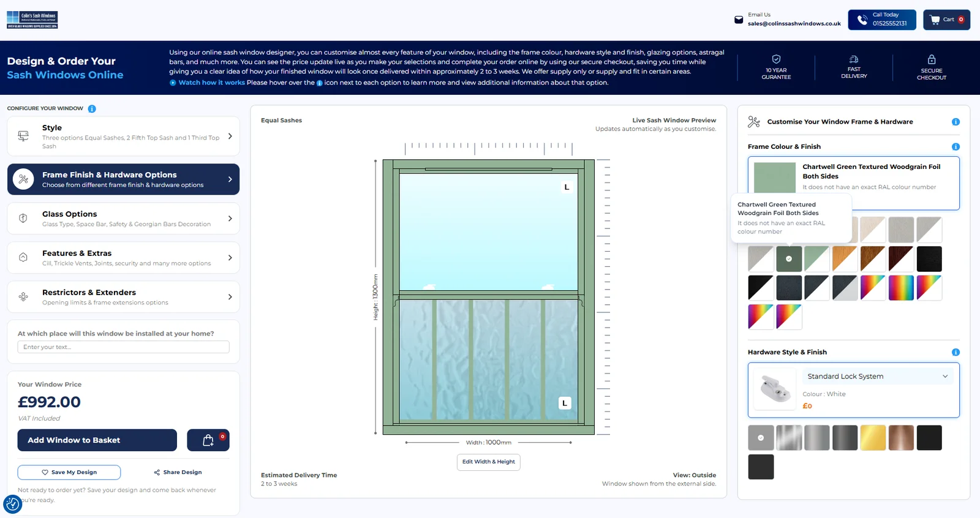
Task: Click the inline info icon in the banner text
Action: [319, 83]
